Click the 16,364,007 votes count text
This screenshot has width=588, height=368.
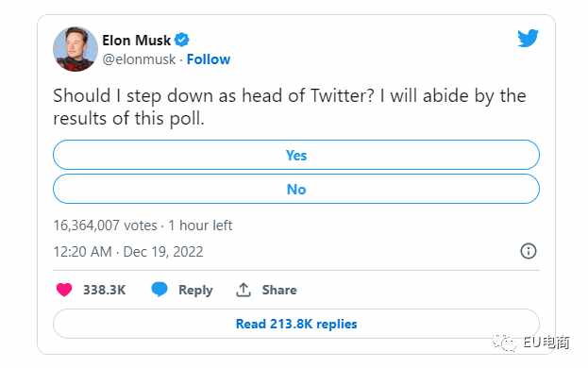tap(106, 226)
